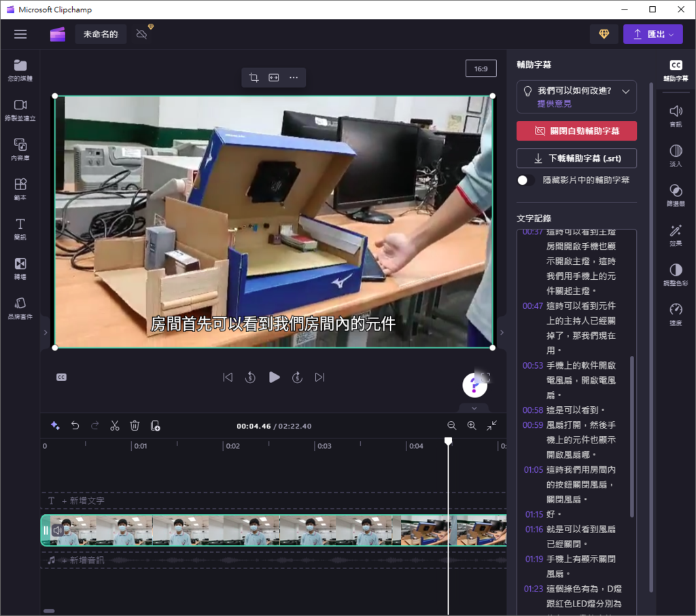The image size is (696, 616).
Task: Click + 新增文字 add text track
Action: 83,501
